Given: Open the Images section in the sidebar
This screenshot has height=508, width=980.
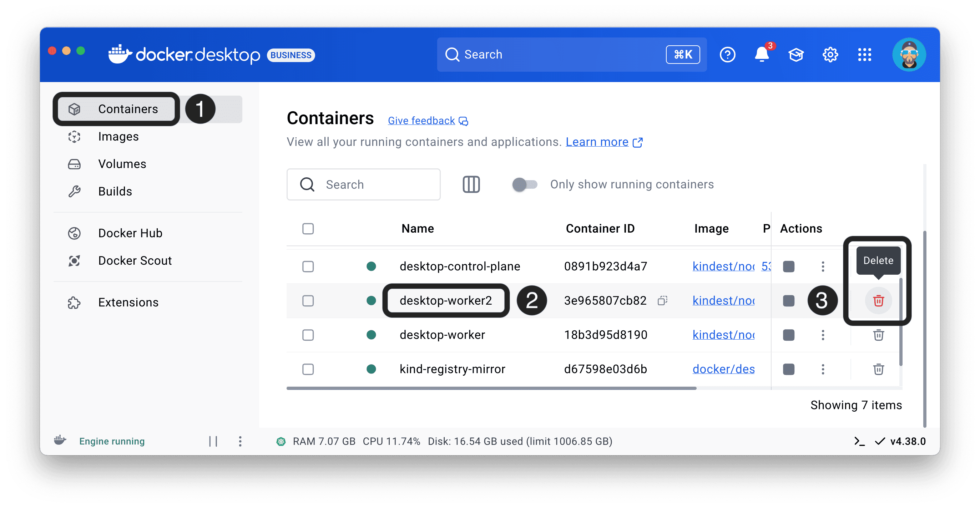Looking at the screenshot, I should coord(118,136).
